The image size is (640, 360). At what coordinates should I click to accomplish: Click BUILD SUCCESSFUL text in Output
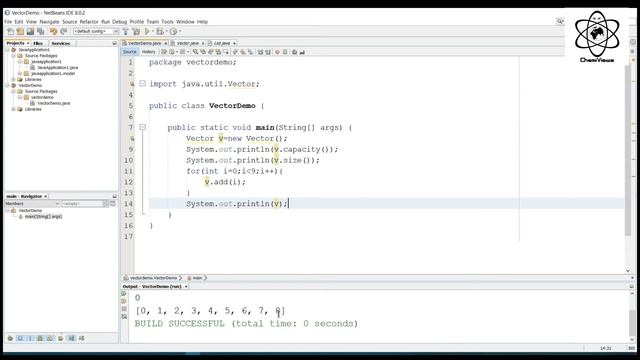(x=180, y=324)
